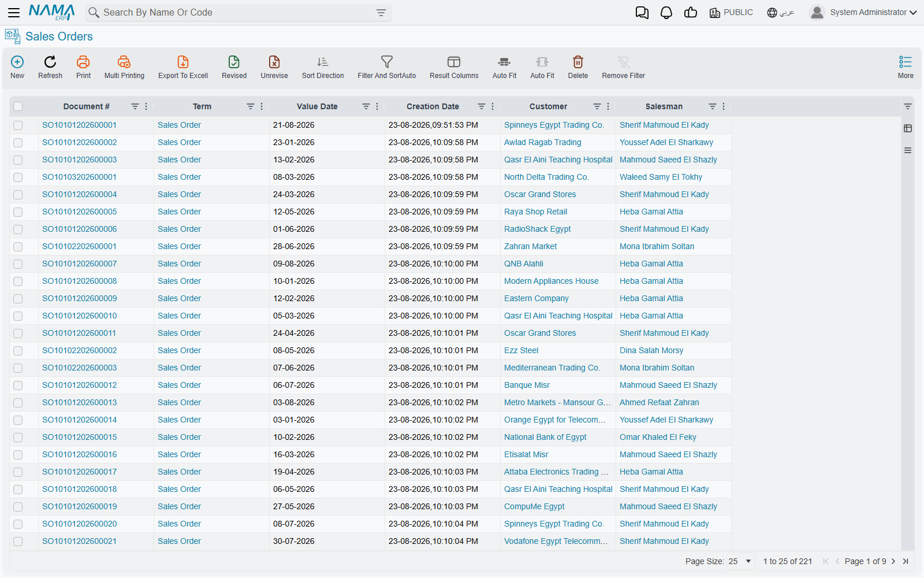
Task: Toggle the select-all header checkbox
Action: tap(18, 106)
